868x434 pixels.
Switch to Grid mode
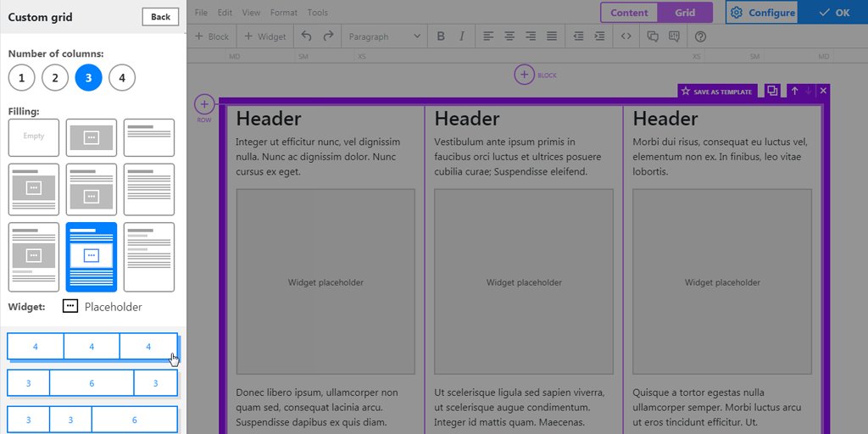(x=685, y=13)
